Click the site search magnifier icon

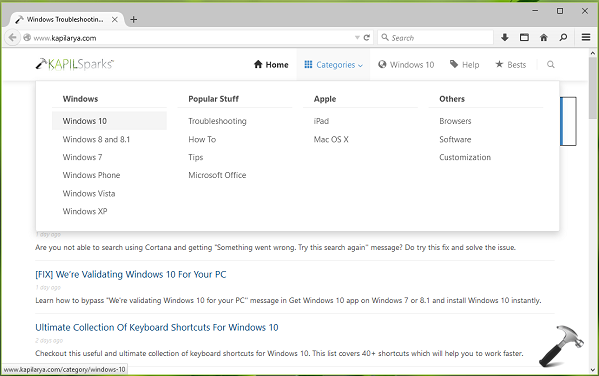click(550, 64)
